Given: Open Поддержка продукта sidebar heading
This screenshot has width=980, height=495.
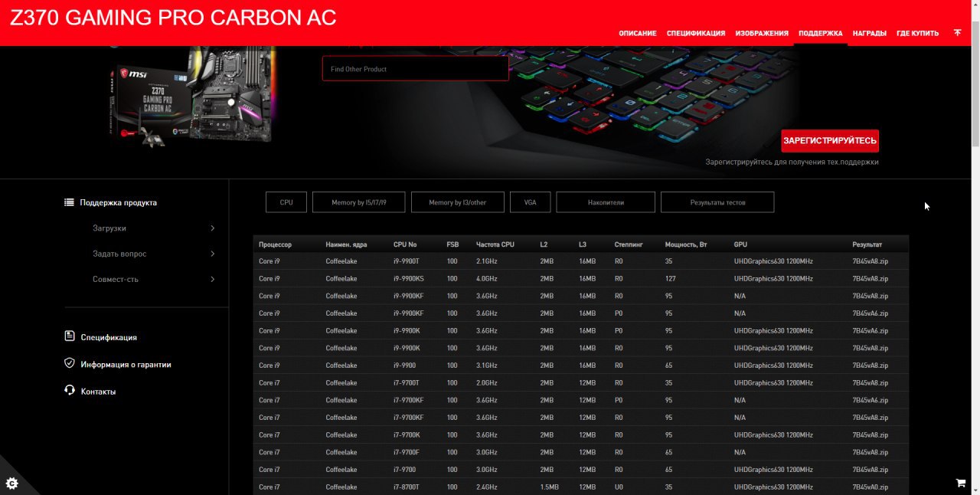Looking at the screenshot, I should (x=119, y=202).
